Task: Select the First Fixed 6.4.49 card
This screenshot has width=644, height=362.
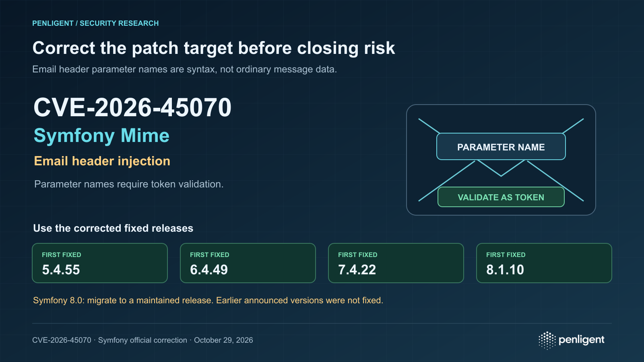Action: (248, 263)
